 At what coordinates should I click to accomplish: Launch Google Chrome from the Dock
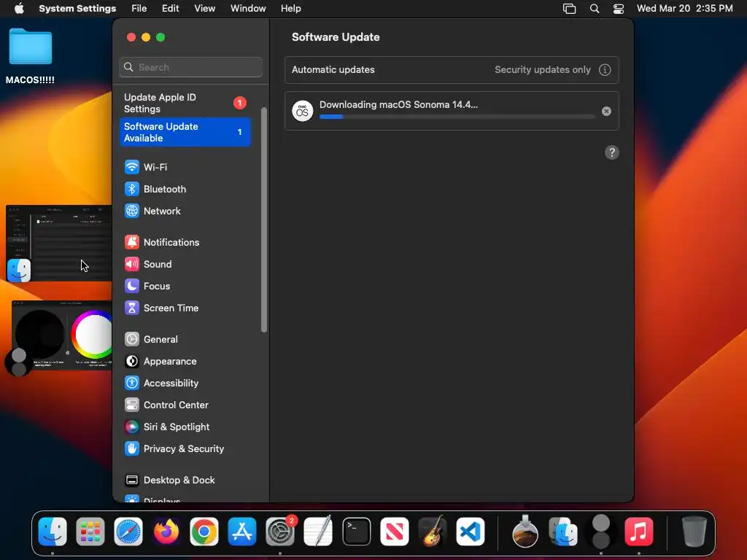[204, 532]
